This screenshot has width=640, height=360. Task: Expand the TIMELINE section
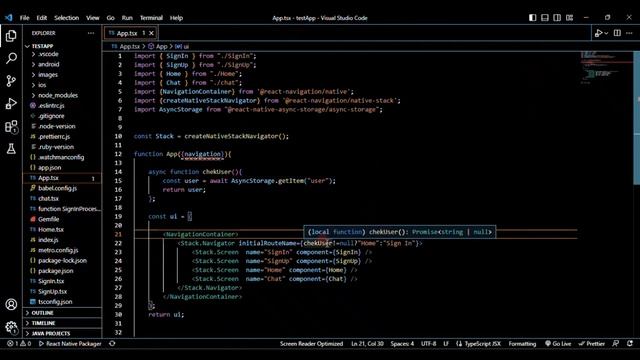coord(43,323)
